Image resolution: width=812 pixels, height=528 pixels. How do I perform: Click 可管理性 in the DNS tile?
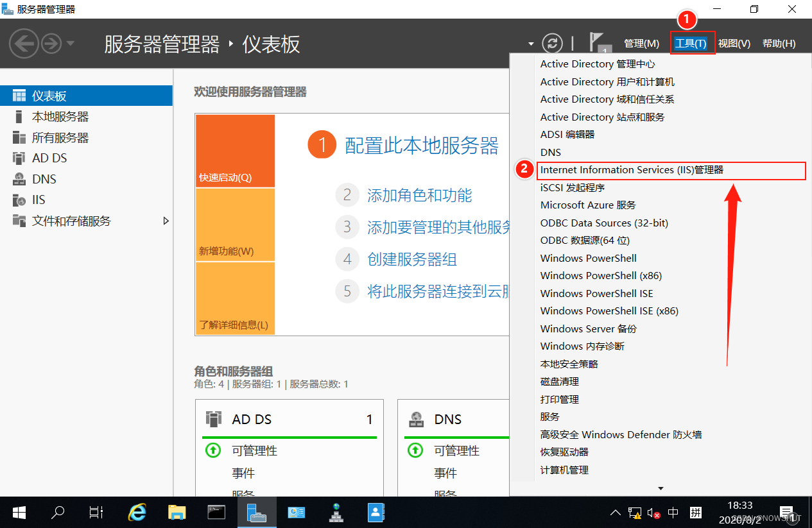(x=456, y=450)
